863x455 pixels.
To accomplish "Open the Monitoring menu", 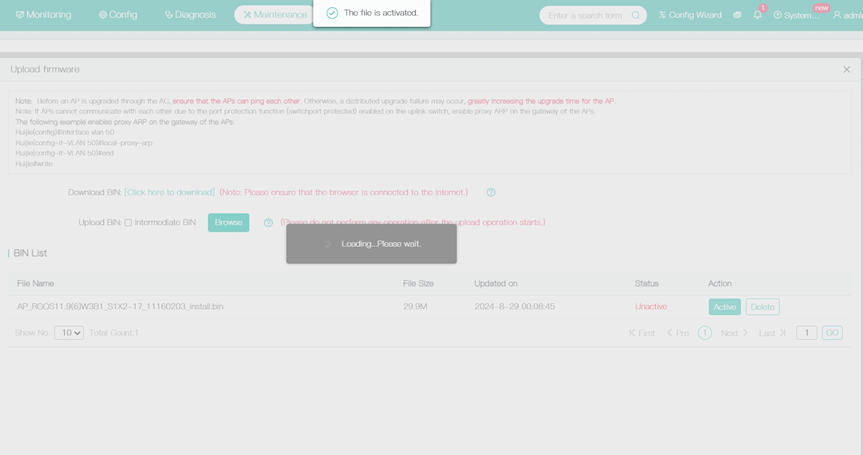I will (43, 15).
